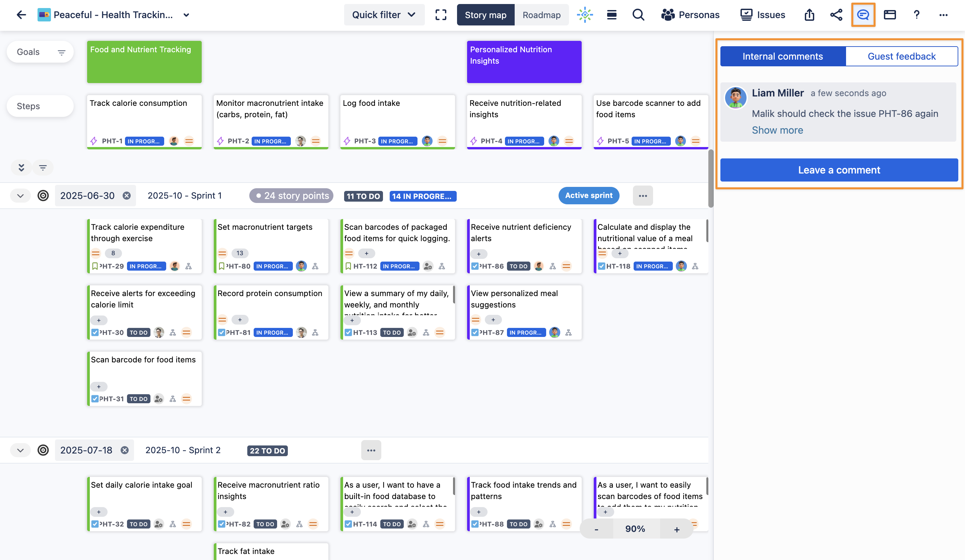Click the card layout icon in toolbar
This screenshot has width=965, height=560.
(x=890, y=15)
